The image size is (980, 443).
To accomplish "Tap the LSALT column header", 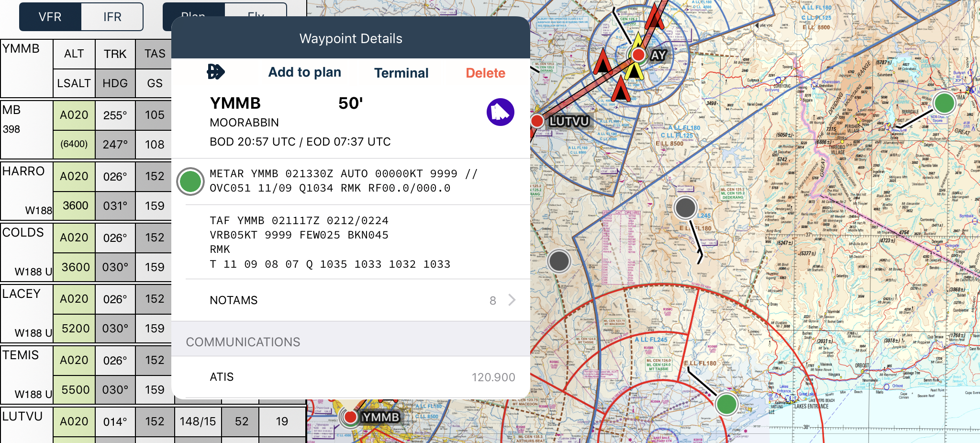I will click(74, 83).
